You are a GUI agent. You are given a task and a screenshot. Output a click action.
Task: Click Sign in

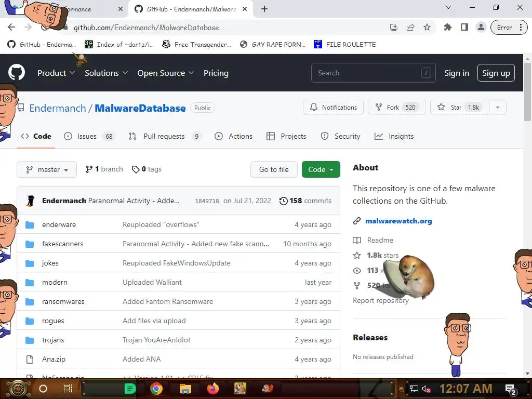pyautogui.click(x=457, y=73)
